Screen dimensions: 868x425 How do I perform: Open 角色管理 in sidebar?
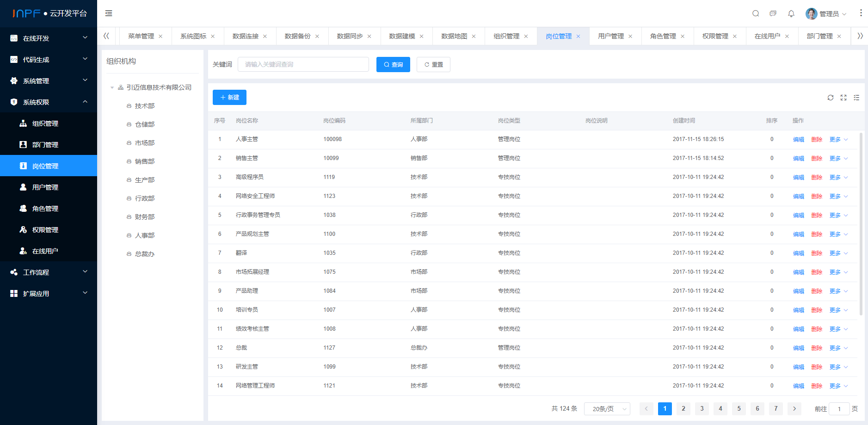49,209
